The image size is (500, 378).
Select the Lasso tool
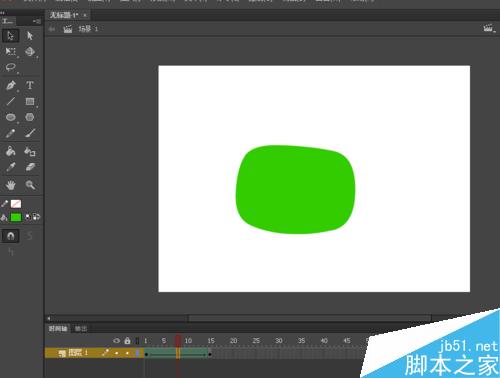[x=10, y=67]
